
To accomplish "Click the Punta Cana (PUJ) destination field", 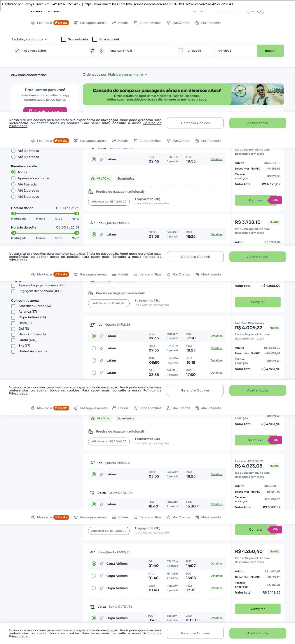I will click(138, 51).
